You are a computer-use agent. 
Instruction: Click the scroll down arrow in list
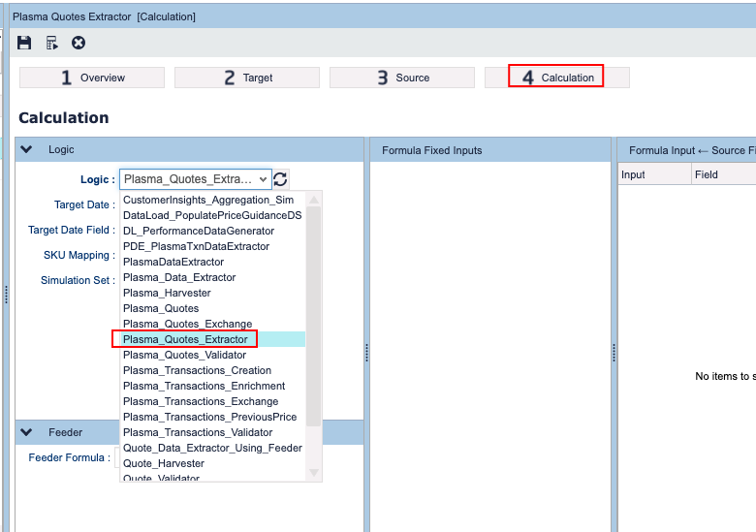(x=313, y=473)
